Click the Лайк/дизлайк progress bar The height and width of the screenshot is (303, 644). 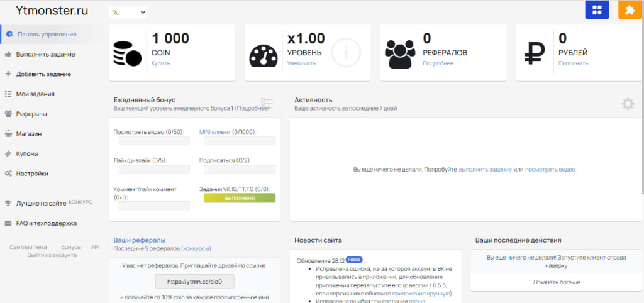click(x=154, y=169)
